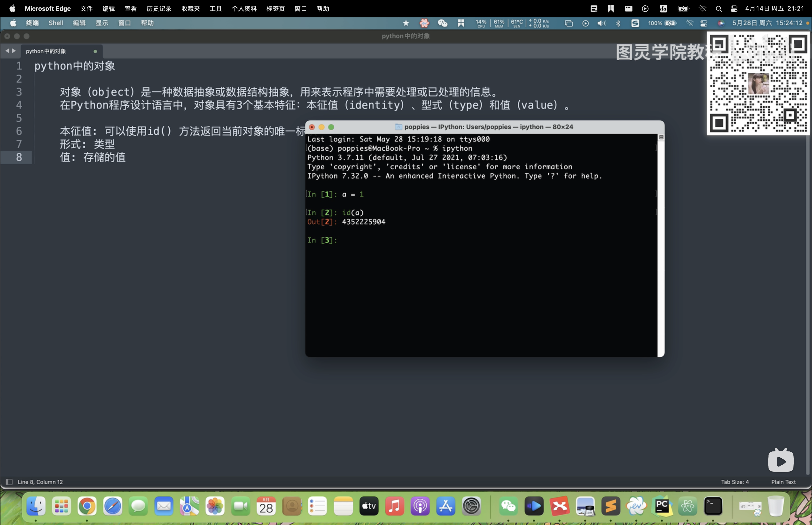The width and height of the screenshot is (812, 525).
Task: Open Safari from the Dock
Action: pyautogui.click(x=113, y=506)
